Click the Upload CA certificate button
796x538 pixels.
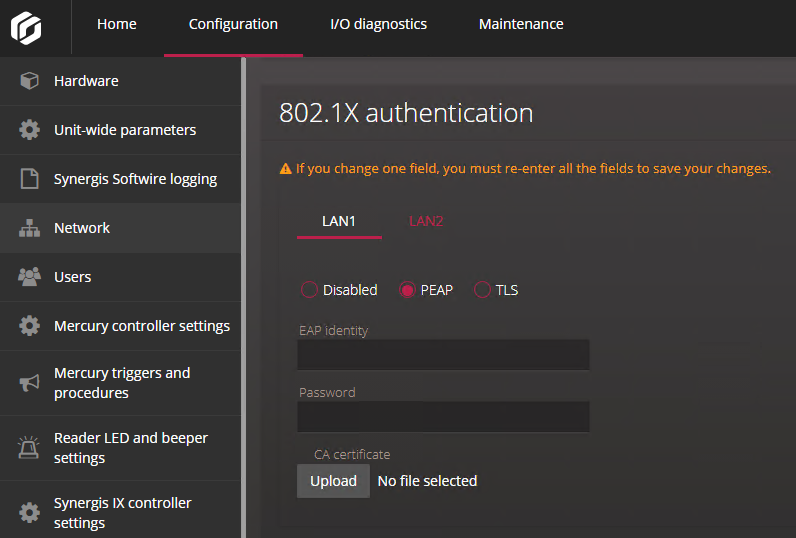tap(334, 481)
